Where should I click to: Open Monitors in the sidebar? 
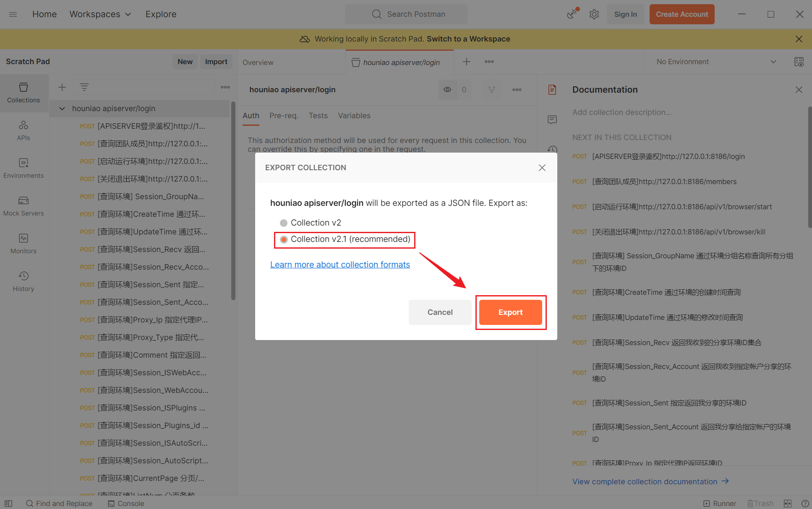coord(23,244)
